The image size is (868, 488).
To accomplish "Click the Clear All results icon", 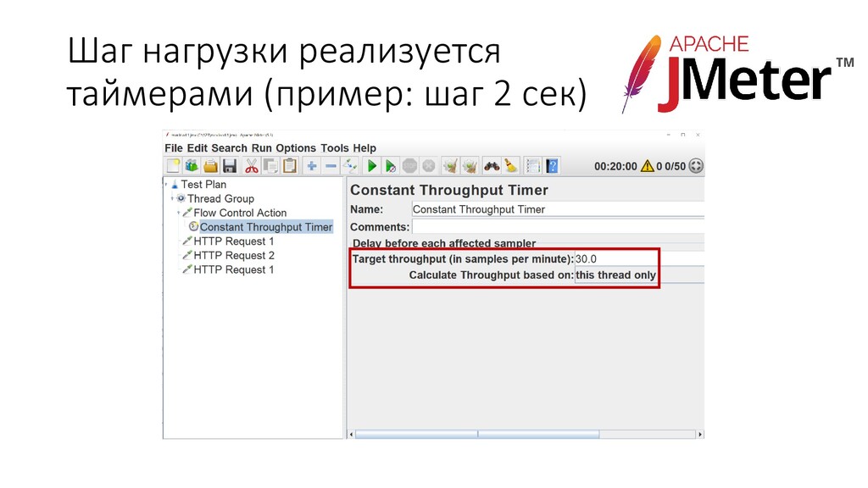I will pyautogui.click(x=470, y=166).
